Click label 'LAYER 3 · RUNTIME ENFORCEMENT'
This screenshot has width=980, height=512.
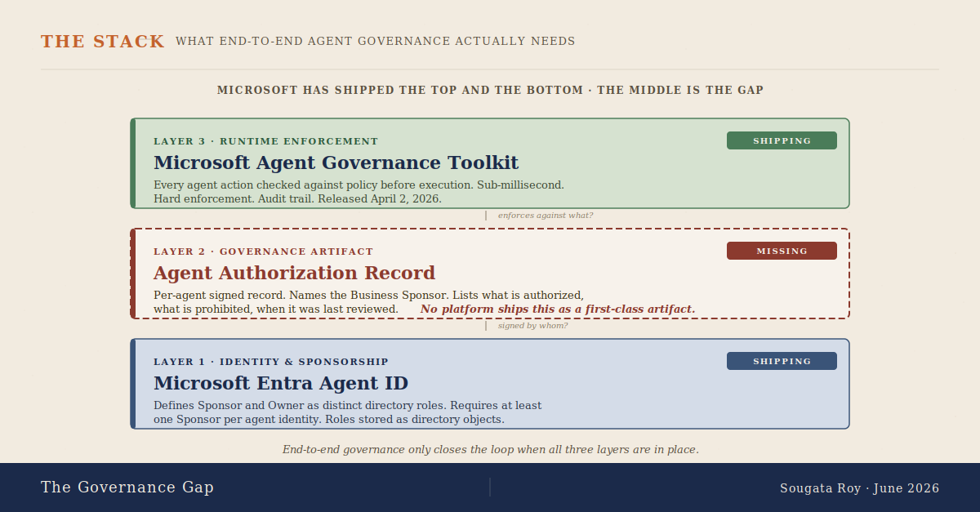(x=266, y=141)
